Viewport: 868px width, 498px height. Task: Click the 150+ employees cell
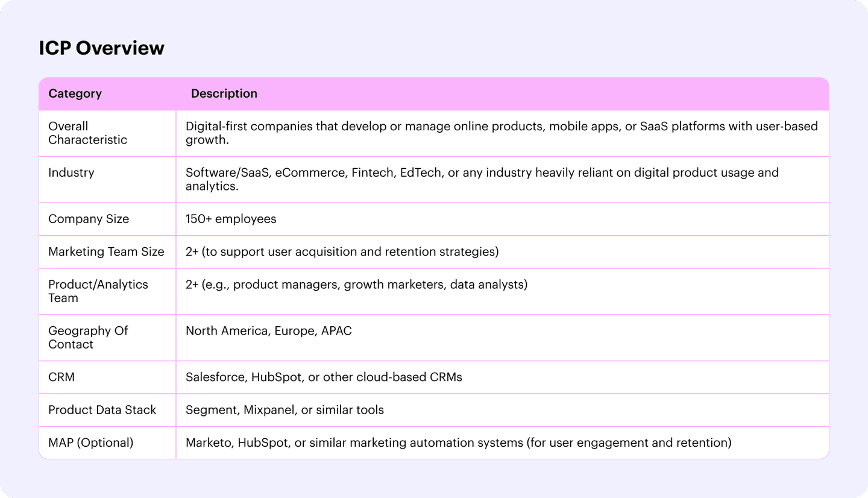click(x=231, y=219)
